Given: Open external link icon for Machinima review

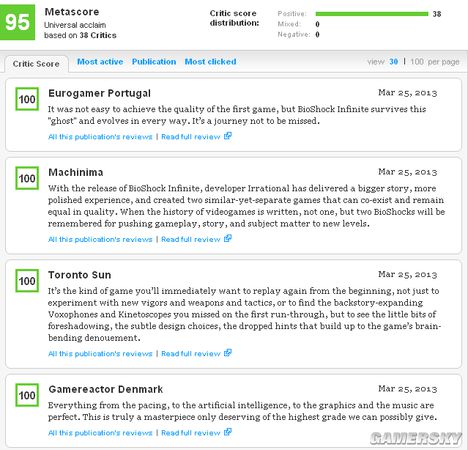Looking at the screenshot, I should [228, 239].
